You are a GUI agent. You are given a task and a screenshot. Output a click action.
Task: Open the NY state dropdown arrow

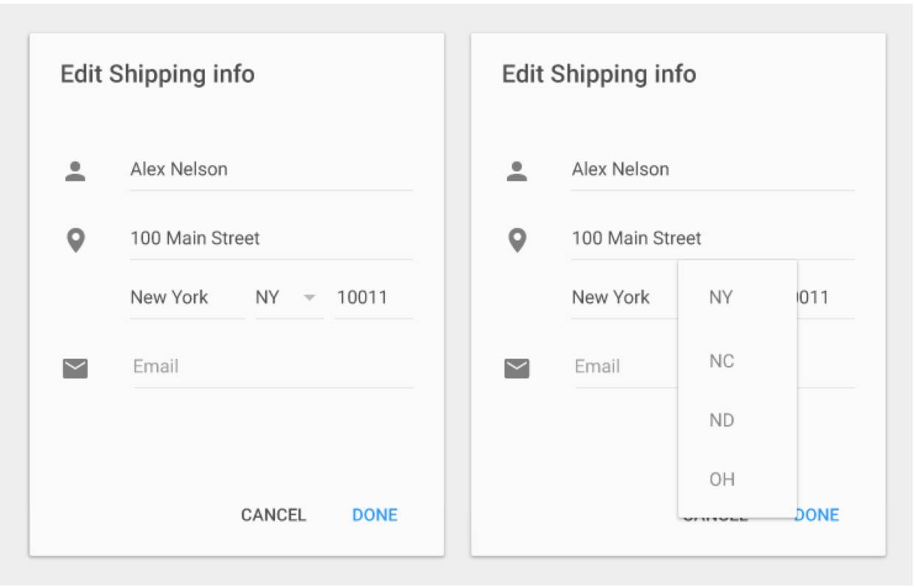coord(310,298)
